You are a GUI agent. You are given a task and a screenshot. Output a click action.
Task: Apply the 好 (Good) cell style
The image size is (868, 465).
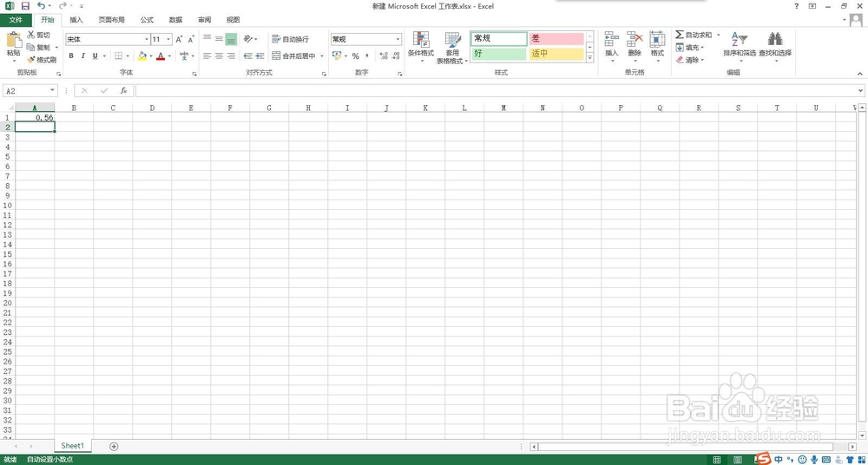499,55
